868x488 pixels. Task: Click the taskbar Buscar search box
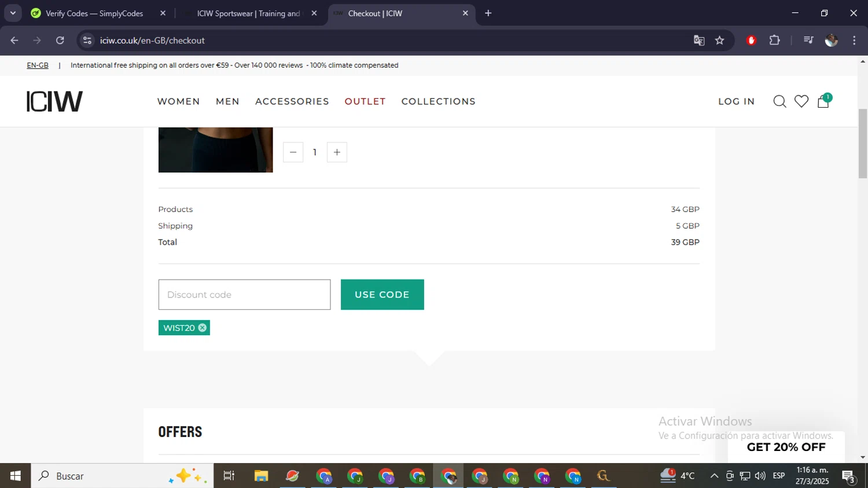pos(122,476)
